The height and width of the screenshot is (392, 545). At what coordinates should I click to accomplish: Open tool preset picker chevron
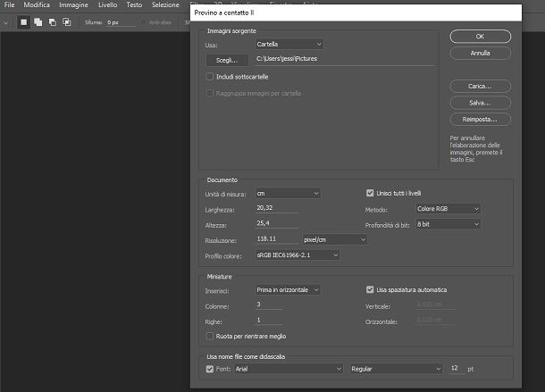point(5,23)
